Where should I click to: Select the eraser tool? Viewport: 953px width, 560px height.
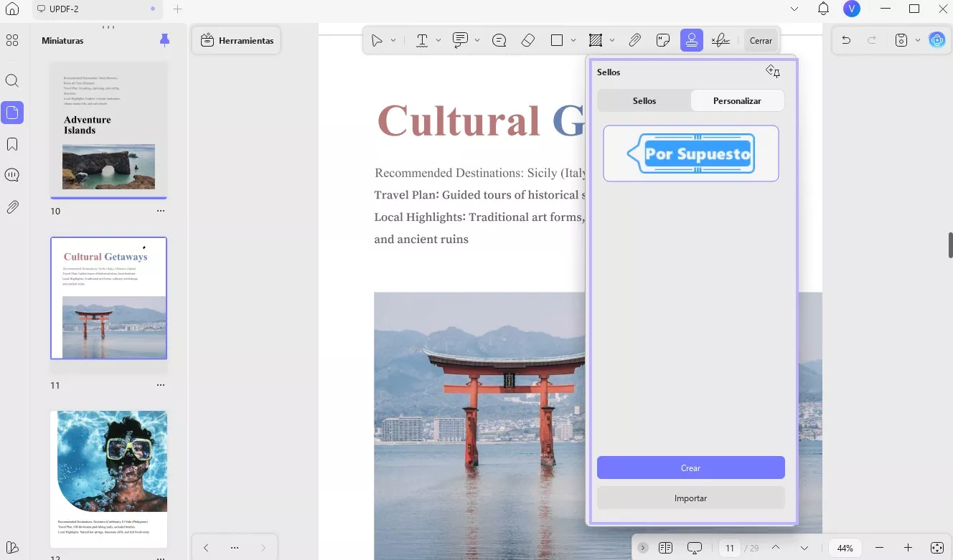click(x=528, y=41)
